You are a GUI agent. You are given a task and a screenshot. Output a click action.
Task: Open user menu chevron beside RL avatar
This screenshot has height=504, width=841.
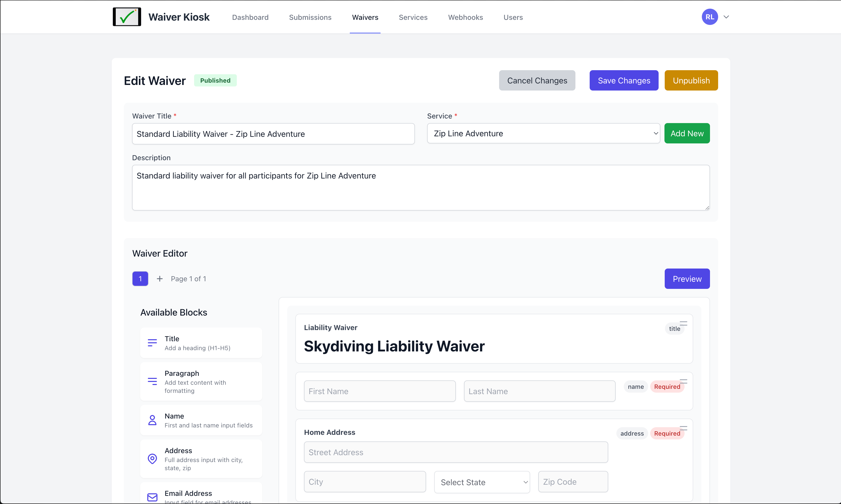tap(726, 17)
